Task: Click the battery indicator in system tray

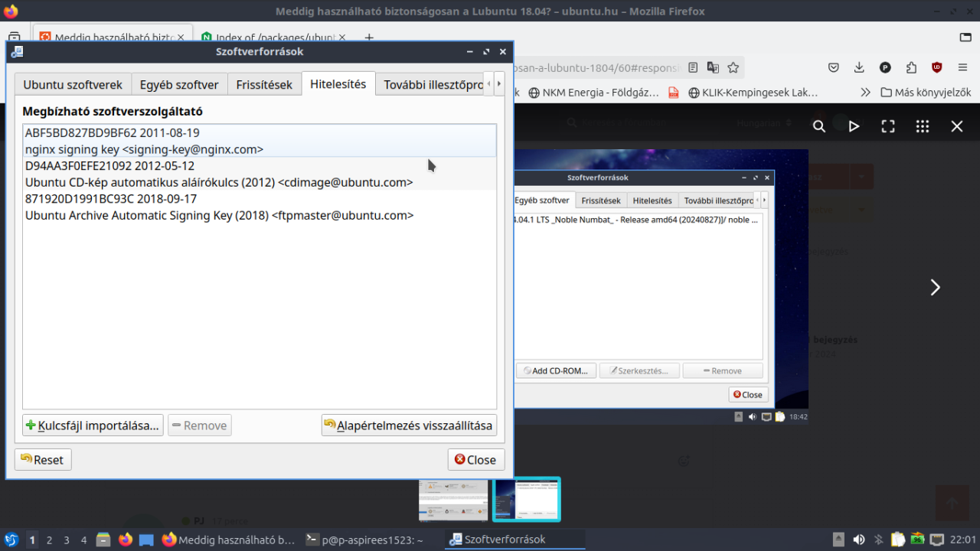Action: pos(917,540)
